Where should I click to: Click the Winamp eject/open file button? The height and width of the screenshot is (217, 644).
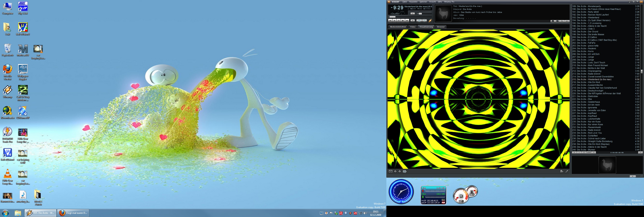click(413, 21)
